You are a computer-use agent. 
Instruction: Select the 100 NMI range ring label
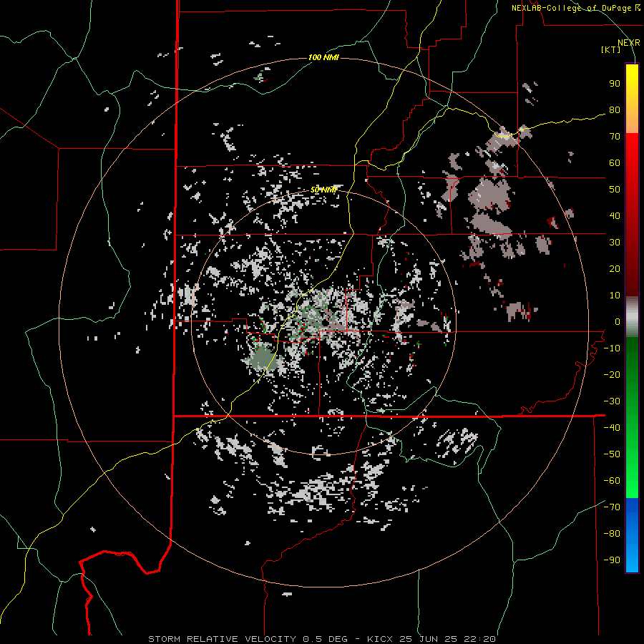click(323, 57)
